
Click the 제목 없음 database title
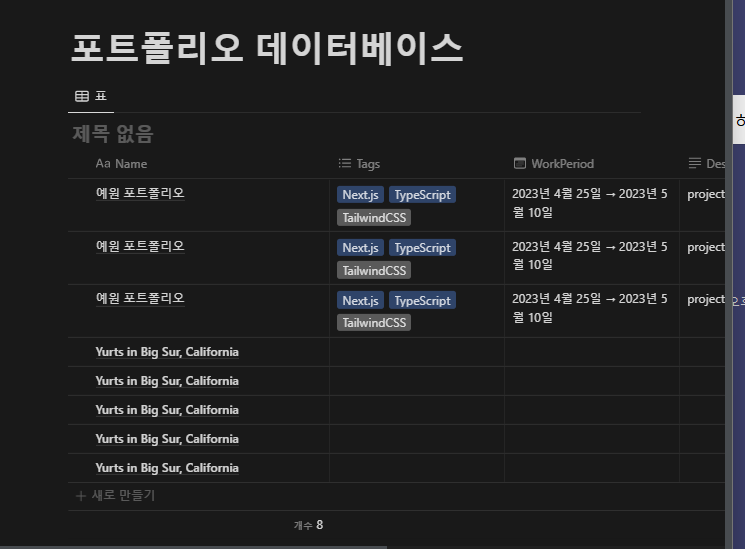pyautogui.click(x=113, y=134)
